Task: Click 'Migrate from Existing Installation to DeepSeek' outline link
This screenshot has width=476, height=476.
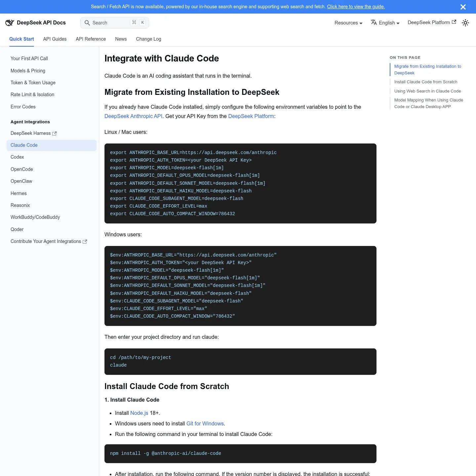Action: (428, 70)
